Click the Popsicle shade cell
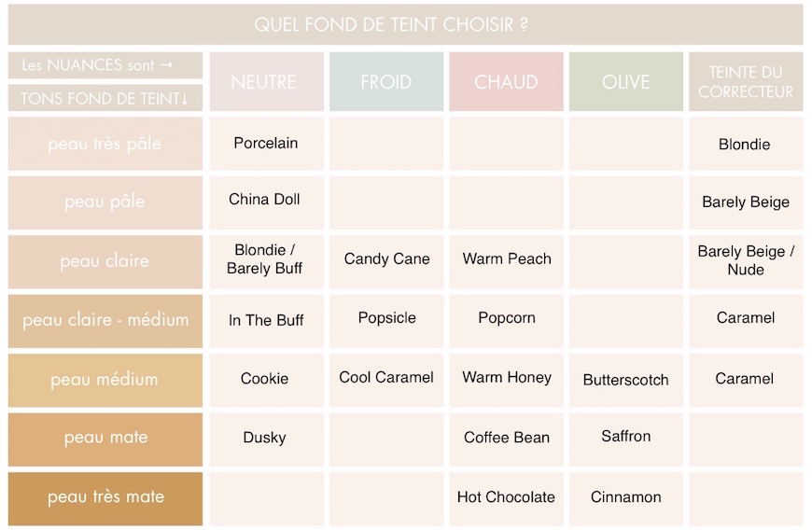The width and height of the screenshot is (812, 530). coord(386,321)
